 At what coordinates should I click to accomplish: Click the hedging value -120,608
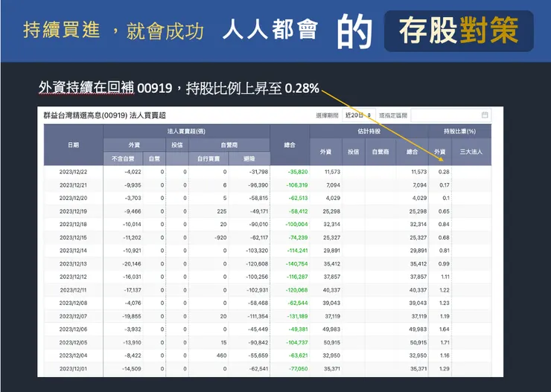click(257, 264)
